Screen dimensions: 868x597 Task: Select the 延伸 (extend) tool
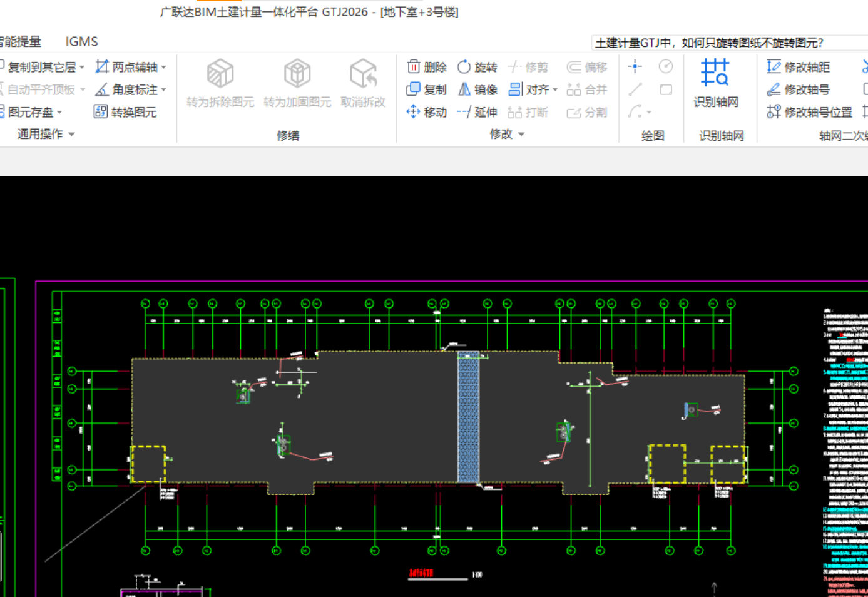(x=477, y=112)
